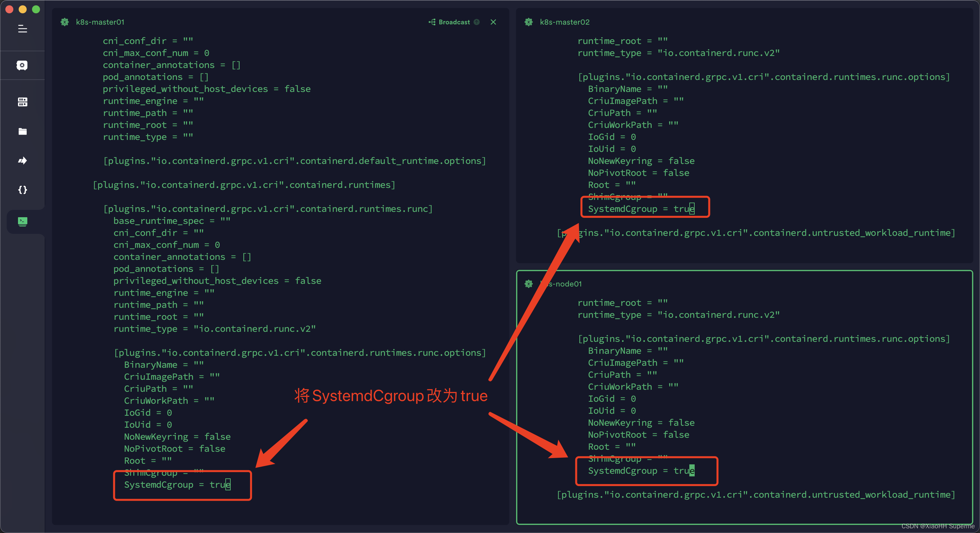Select the k8s-master01 pane title
Viewport: 980px width, 533px height.
pos(100,22)
